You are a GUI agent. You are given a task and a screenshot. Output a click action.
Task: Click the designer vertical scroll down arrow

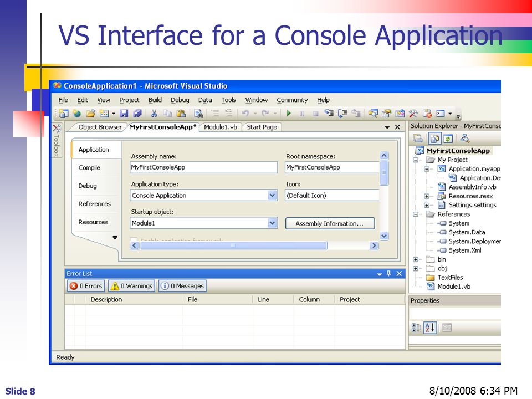point(384,236)
